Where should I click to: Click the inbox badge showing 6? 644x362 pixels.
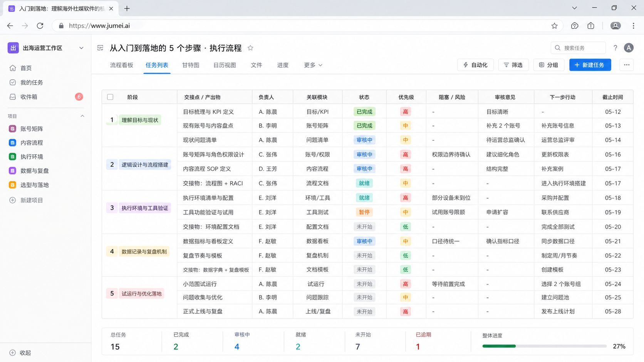click(79, 97)
